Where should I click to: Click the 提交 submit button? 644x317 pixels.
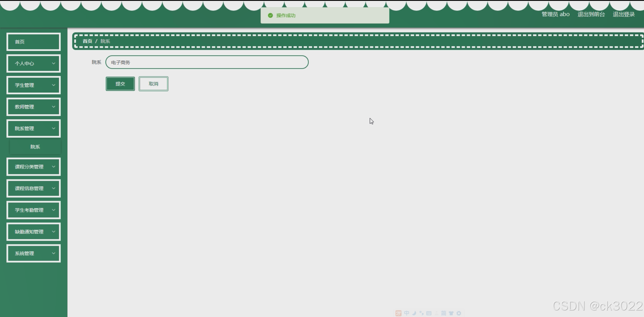(120, 84)
